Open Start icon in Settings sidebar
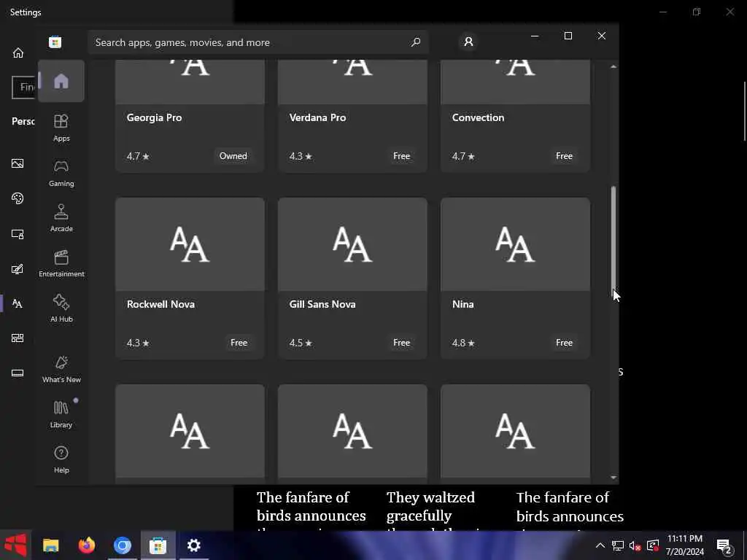This screenshot has height=560, width=747. click(x=18, y=338)
